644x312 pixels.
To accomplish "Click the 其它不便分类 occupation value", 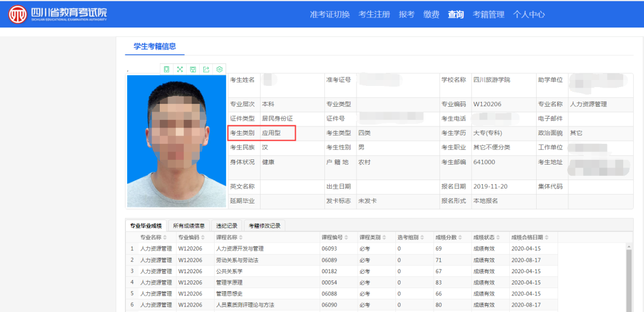I will pos(493,147).
